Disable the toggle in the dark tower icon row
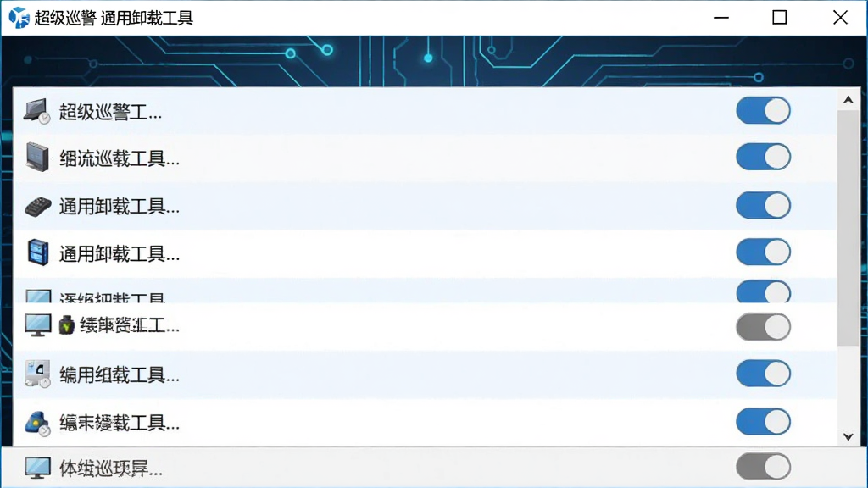 763,157
